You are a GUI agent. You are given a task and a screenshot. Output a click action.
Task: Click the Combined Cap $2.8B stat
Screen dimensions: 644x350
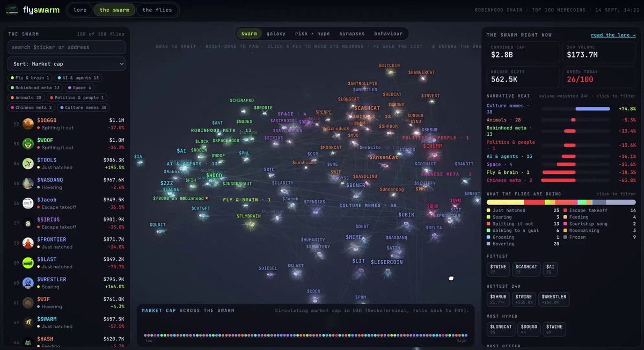point(523,52)
